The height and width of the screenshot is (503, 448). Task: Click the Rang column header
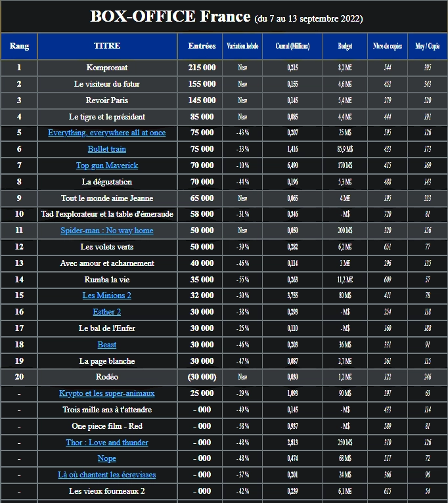[19, 46]
